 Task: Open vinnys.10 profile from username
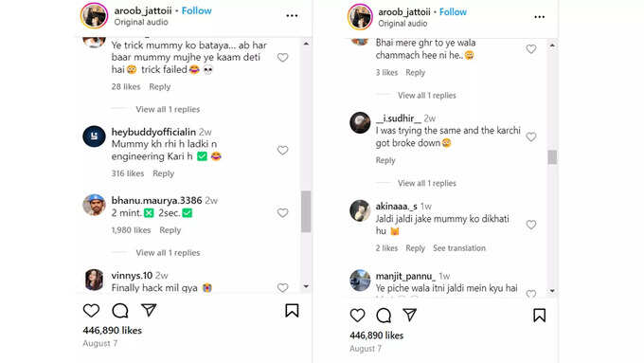pos(132,276)
